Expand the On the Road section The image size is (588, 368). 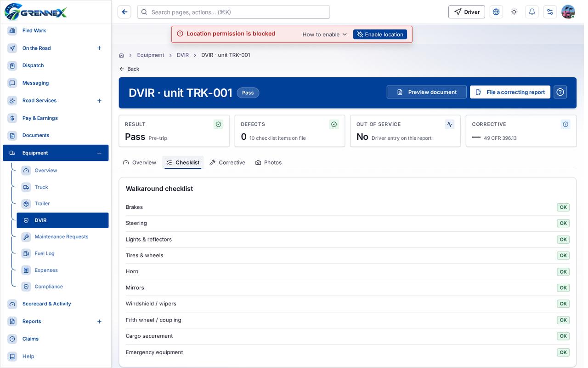tap(99, 48)
